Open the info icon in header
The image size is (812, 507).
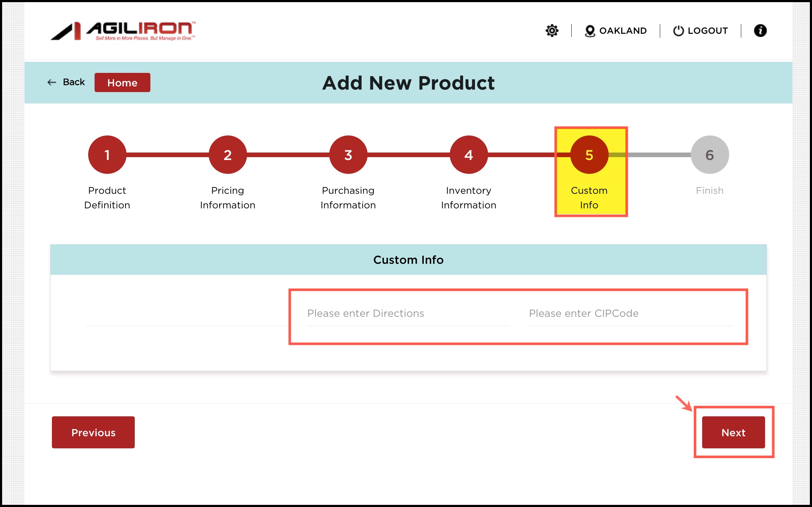[760, 31]
